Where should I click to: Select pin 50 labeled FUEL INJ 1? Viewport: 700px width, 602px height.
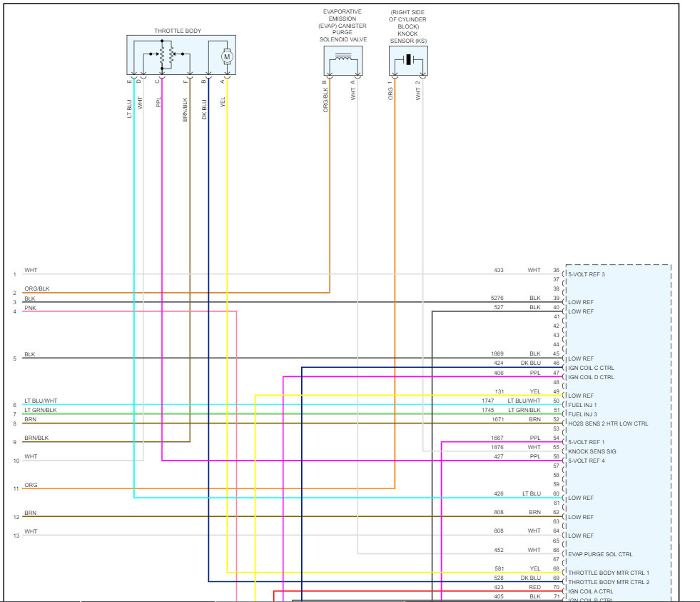pos(564,404)
